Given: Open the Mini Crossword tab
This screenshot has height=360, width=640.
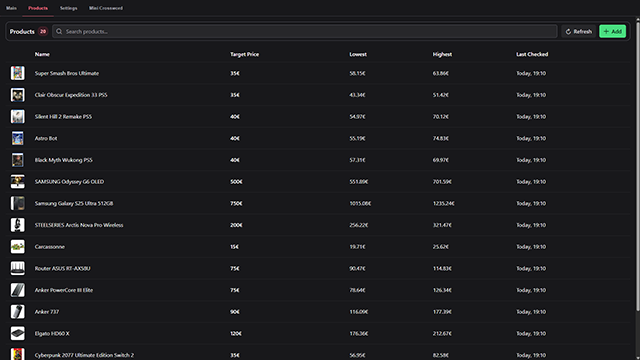Looking at the screenshot, I should 106,8.
